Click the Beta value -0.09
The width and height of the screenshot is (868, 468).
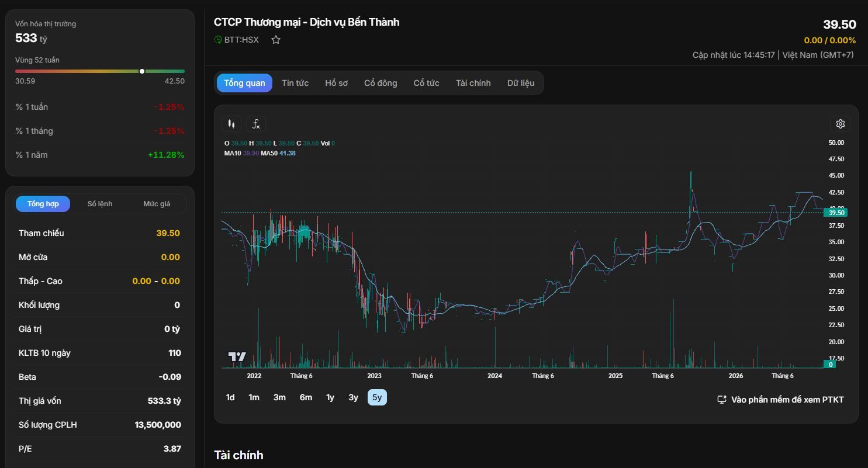click(x=170, y=377)
